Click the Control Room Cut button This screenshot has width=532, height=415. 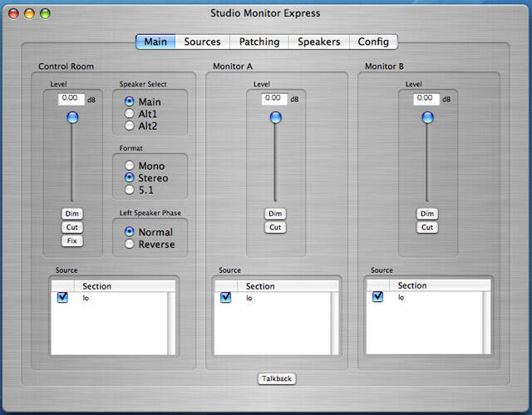click(72, 227)
